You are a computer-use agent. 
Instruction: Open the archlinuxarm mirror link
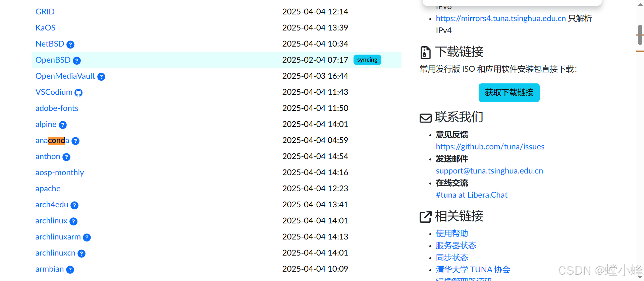click(58, 237)
